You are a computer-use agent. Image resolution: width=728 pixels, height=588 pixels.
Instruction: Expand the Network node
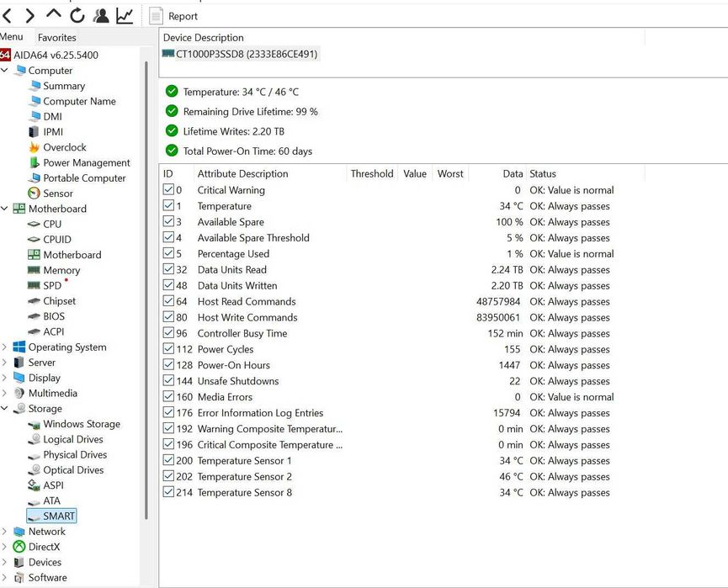pos(5,532)
